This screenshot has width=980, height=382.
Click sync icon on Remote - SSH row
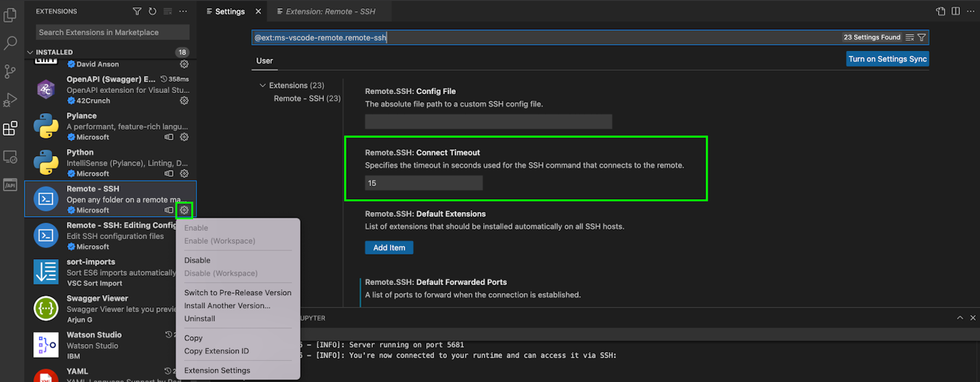click(x=169, y=210)
